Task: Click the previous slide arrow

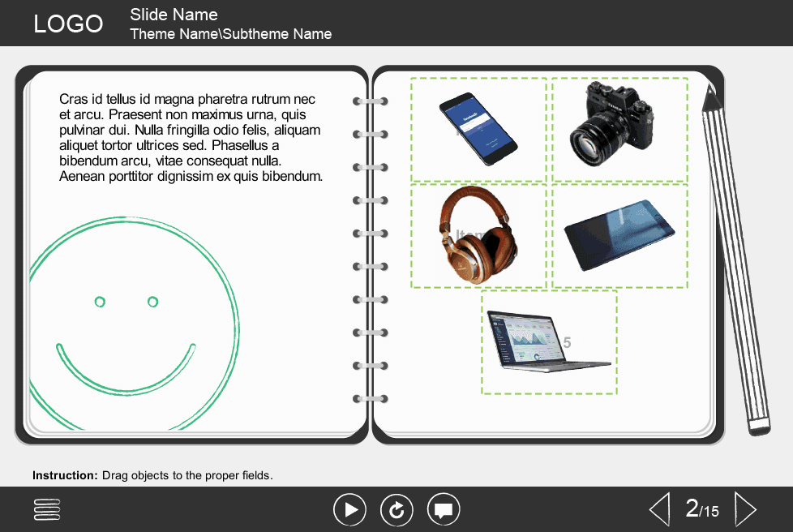Action: 659,508
